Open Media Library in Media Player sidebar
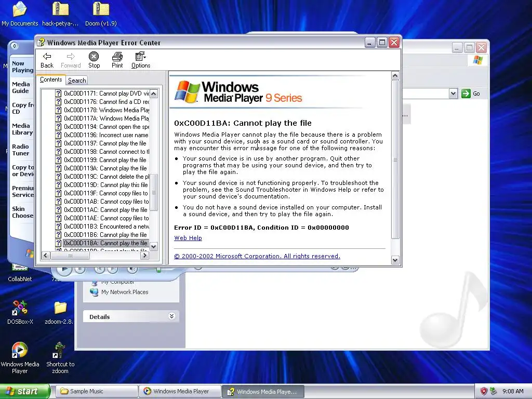Screen dimensions: 532x399 (x=22, y=129)
